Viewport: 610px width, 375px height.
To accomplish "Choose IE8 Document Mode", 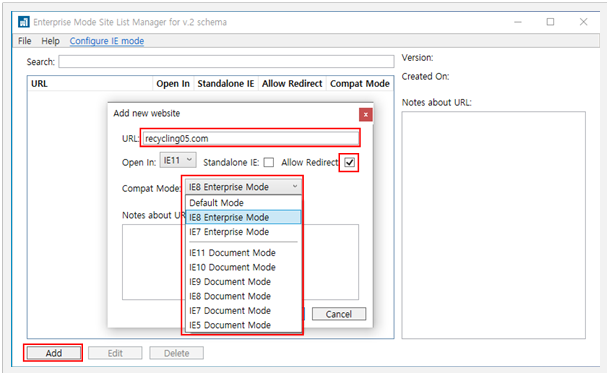I will [x=243, y=296].
